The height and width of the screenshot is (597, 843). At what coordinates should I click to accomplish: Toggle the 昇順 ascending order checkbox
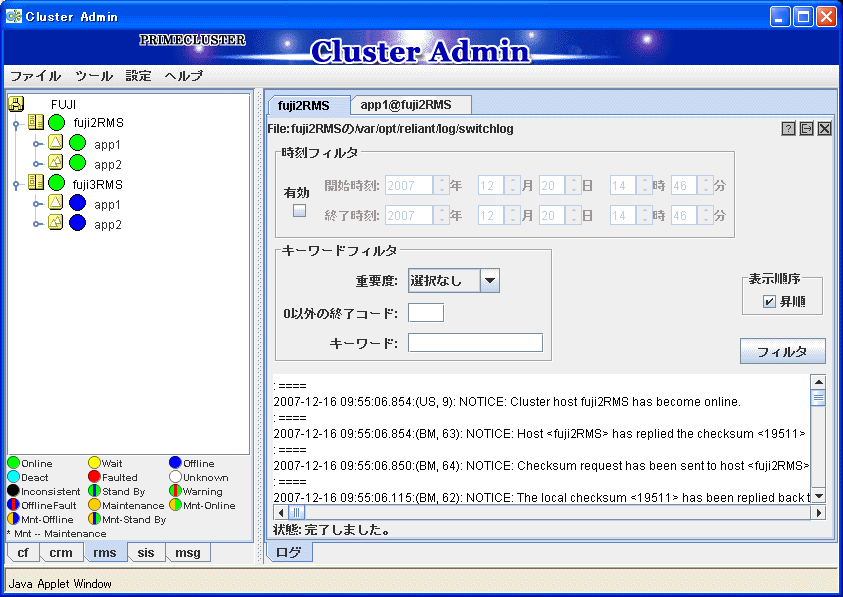(x=769, y=302)
